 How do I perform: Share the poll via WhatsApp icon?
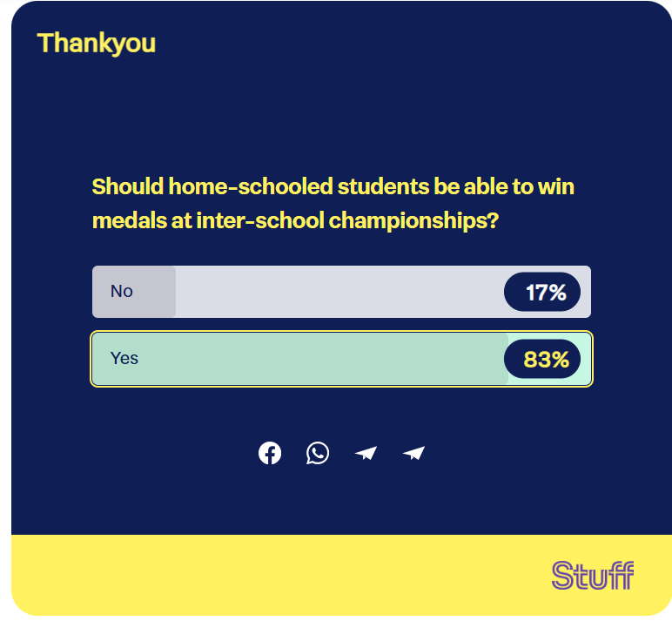click(318, 453)
